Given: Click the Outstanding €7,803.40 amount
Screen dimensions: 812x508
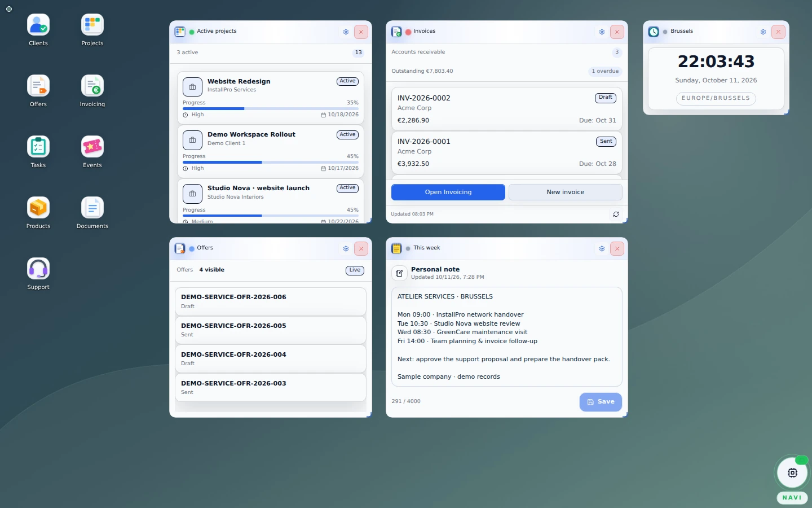Looking at the screenshot, I should (x=422, y=71).
